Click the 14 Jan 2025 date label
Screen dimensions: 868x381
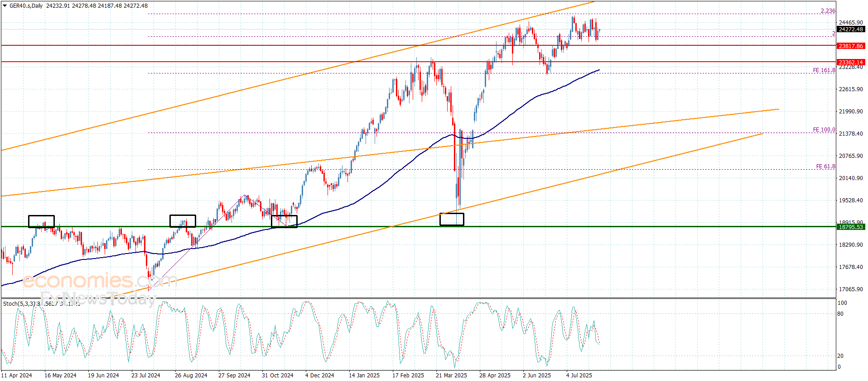(364, 375)
